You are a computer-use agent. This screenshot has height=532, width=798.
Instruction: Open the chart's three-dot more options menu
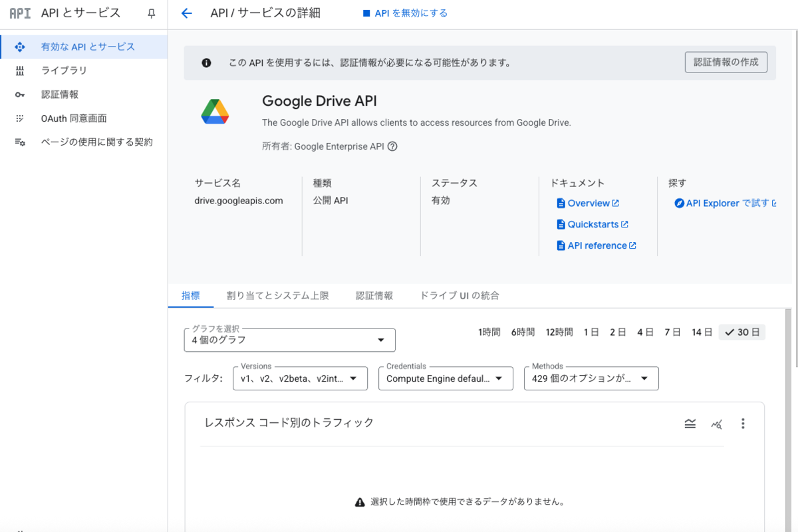tap(743, 424)
